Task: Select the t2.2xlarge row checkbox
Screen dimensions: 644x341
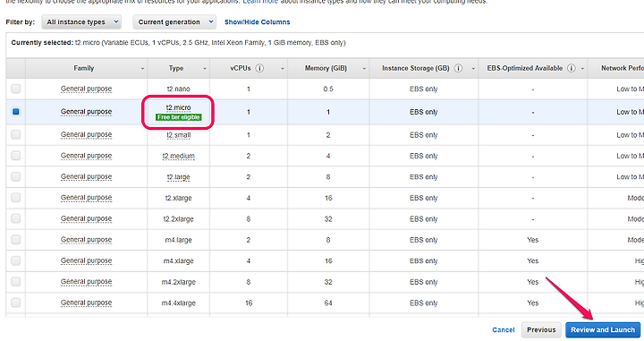Action: pos(15,218)
